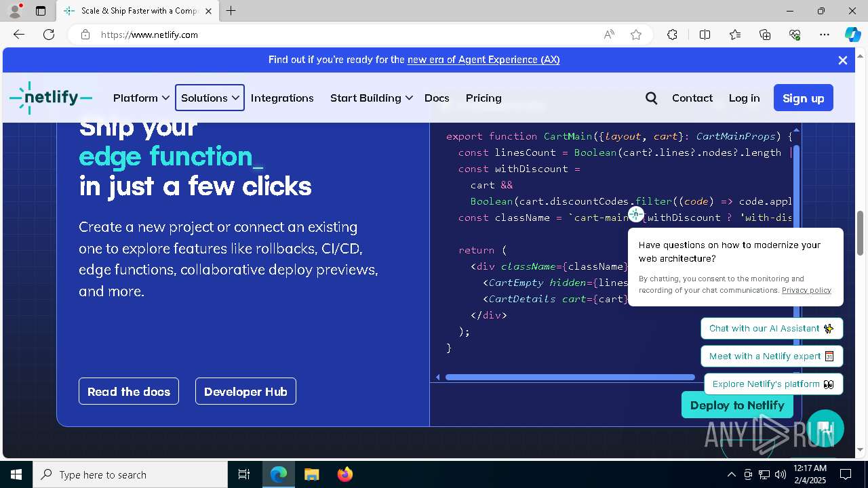
Task: Choose Chat with our AI Assistant
Action: 772,329
